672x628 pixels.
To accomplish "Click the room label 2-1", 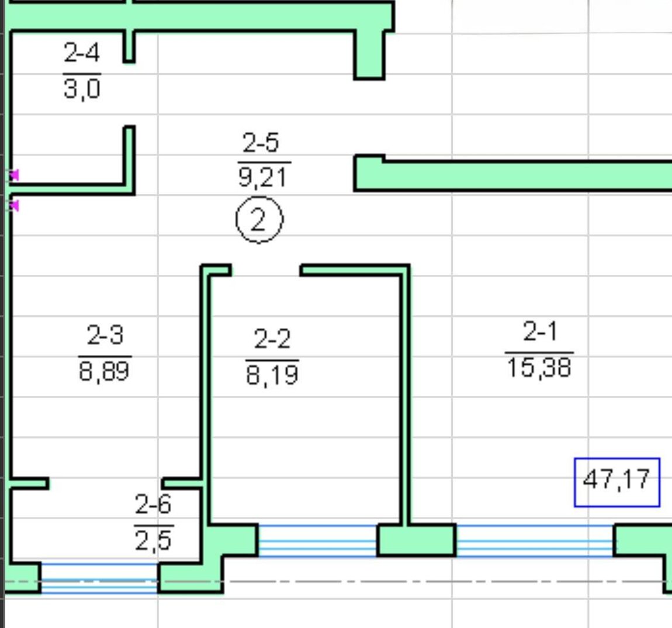I will pyautogui.click(x=539, y=332).
